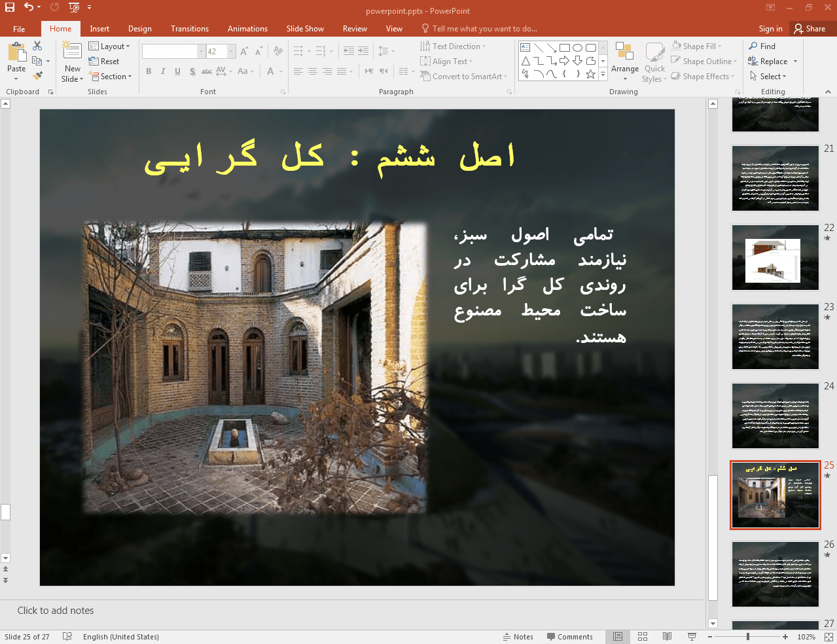Toggle Underline formatting
837x644 pixels.
point(177,71)
